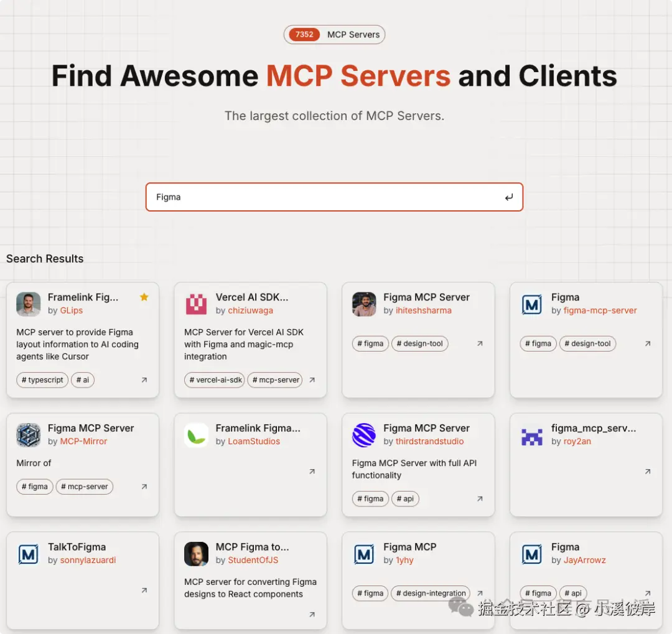Image resolution: width=672 pixels, height=634 pixels.
Task: Click "Figma MCP Server with full API functionality" description
Action: 414,469
